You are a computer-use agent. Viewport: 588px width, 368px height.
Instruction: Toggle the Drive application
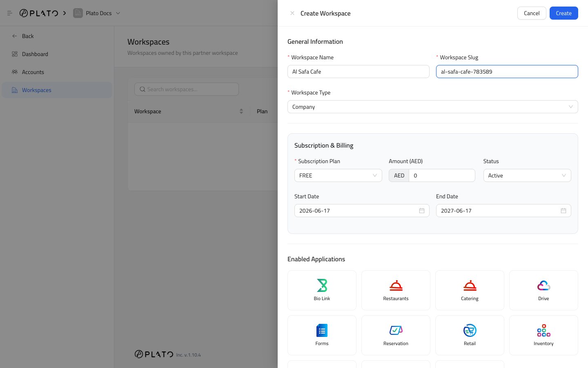(x=543, y=290)
